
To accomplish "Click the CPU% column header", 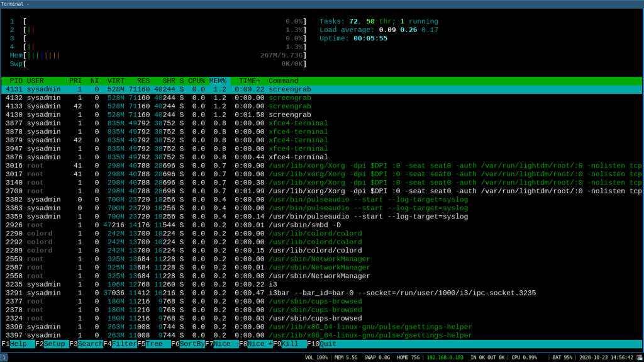I will [196, 81].
